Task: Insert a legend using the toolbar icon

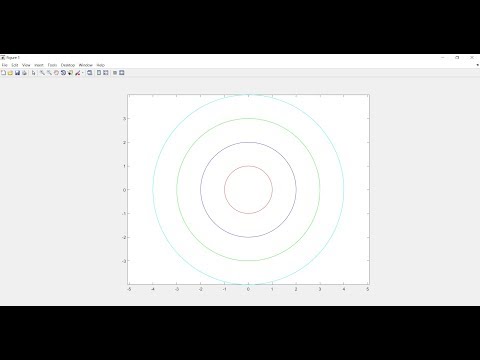Action: tap(106, 73)
